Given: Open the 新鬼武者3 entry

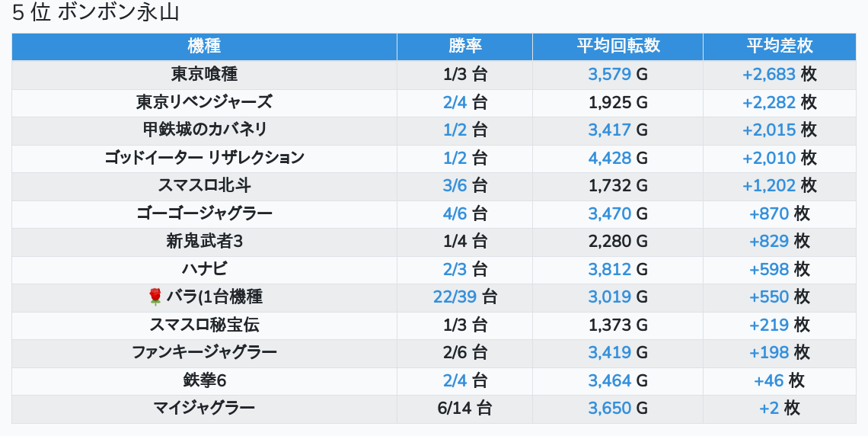Looking at the screenshot, I should pyautogui.click(x=204, y=242).
